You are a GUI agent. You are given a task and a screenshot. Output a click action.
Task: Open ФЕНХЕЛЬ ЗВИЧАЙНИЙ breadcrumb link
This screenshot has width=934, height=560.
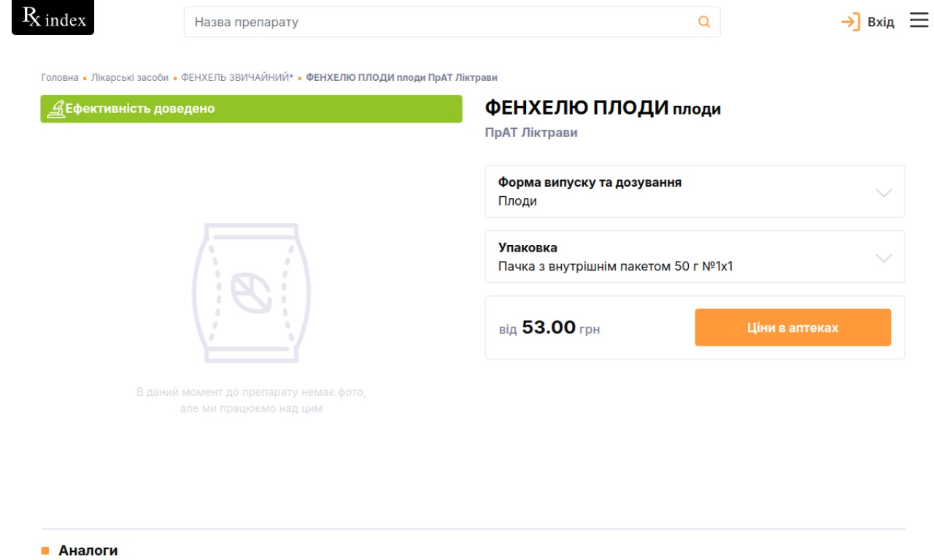[x=237, y=77]
